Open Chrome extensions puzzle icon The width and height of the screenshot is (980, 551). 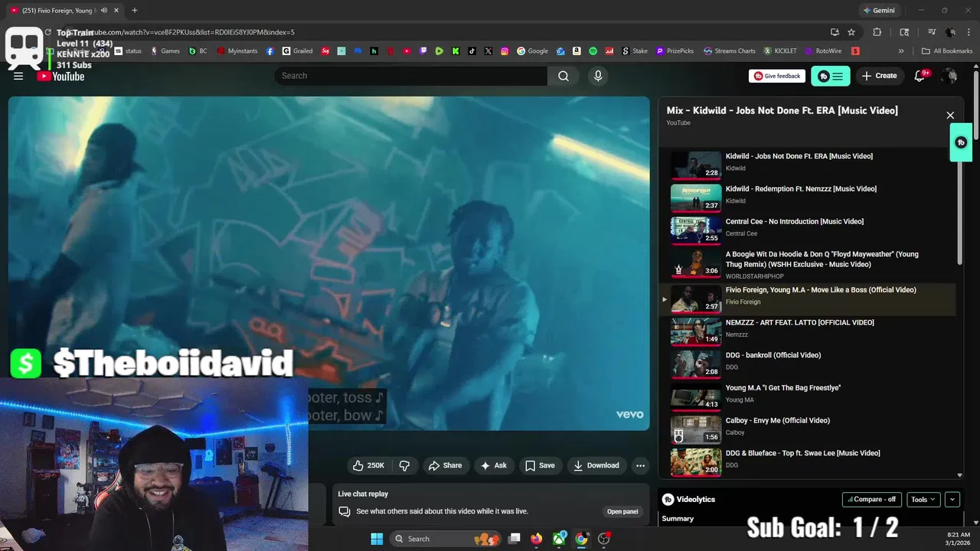pos(877,32)
